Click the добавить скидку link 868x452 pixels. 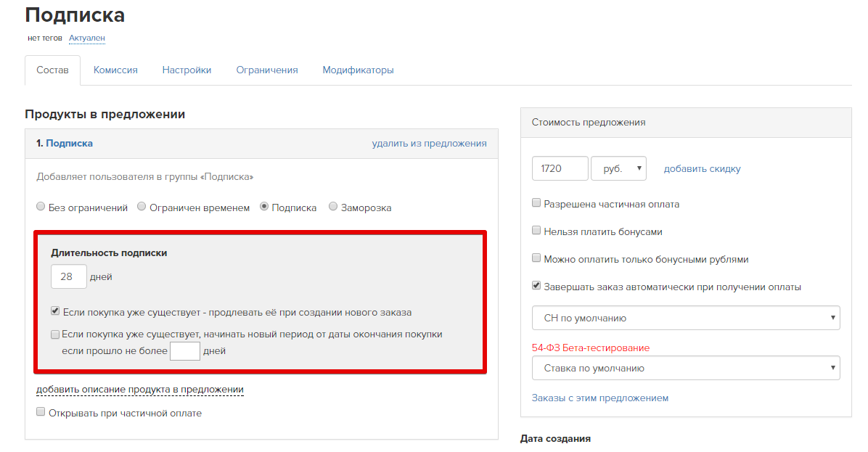(x=702, y=169)
